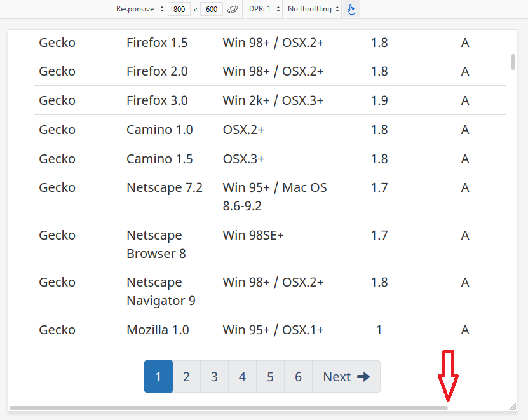528x420 pixels.
Task: Click the Netscape Navigator 9 cell
Action: 161,291
